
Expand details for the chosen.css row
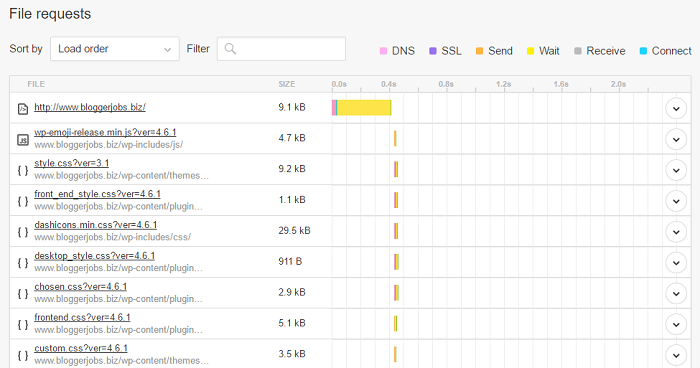click(676, 293)
